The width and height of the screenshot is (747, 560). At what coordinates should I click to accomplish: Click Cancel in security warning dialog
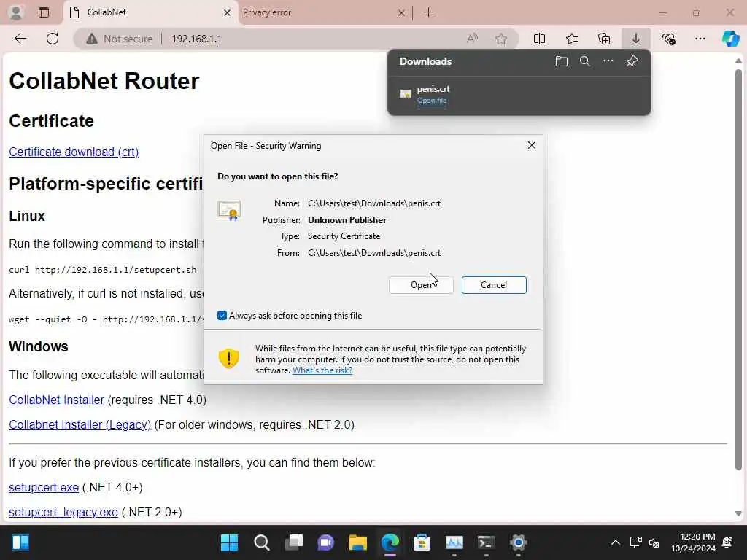tap(494, 285)
